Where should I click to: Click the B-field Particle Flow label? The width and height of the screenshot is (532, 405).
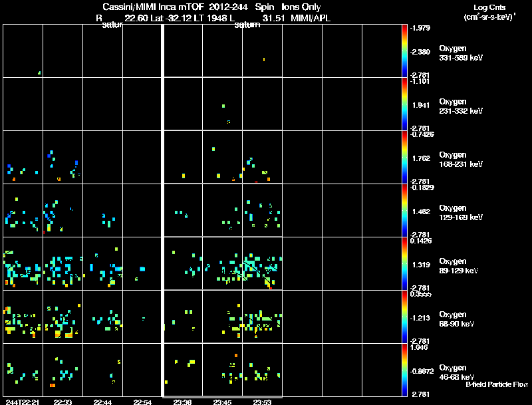pyautogui.click(x=497, y=384)
